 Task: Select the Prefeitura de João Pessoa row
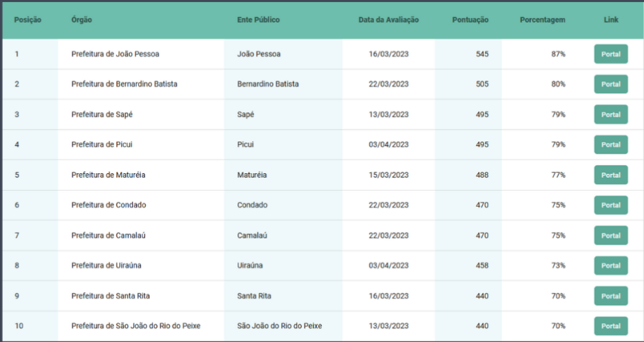click(x=322, y=54)
